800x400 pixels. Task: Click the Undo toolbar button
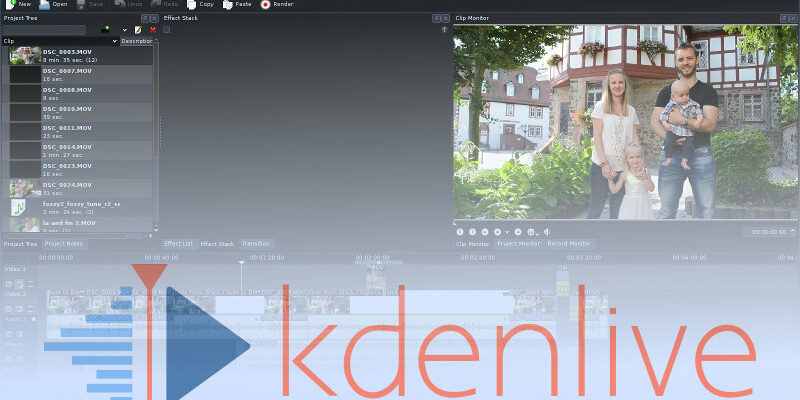pos(128,4)
